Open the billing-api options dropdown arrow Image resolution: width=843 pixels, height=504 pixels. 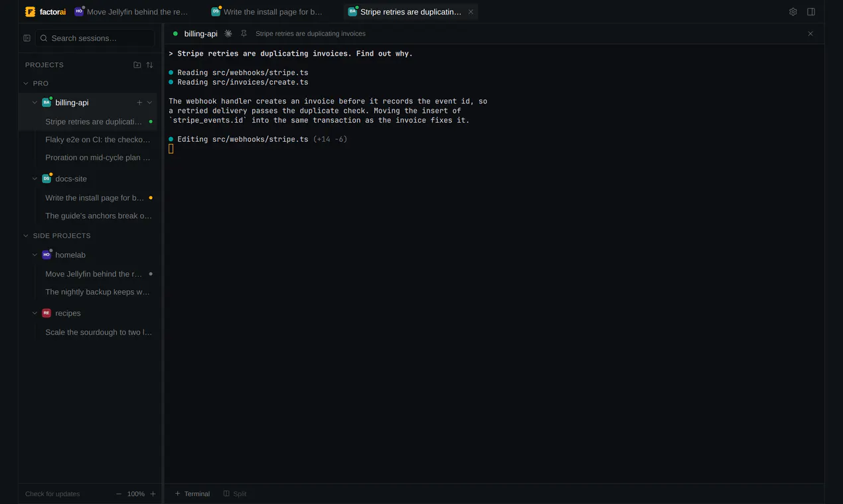[149, 103]
